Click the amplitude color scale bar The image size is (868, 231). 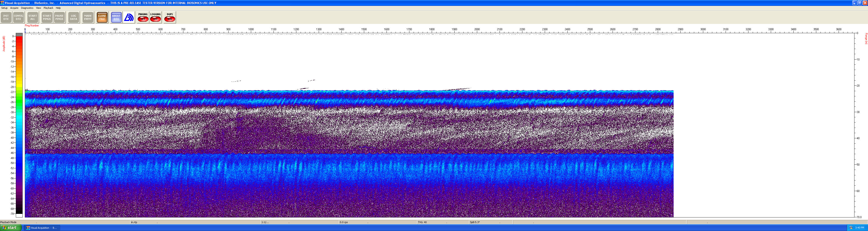(x=19, y=125)
